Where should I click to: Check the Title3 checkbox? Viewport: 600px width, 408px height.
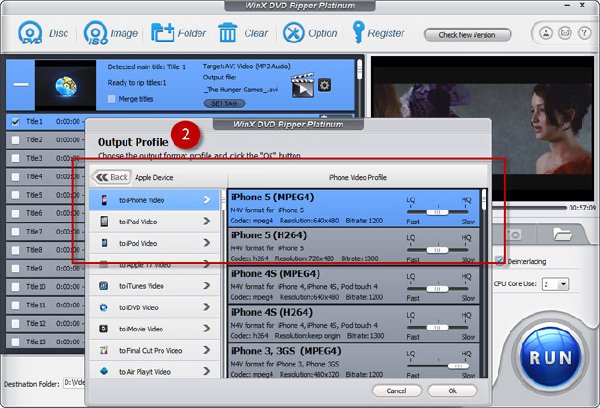[x=15, y=158]
